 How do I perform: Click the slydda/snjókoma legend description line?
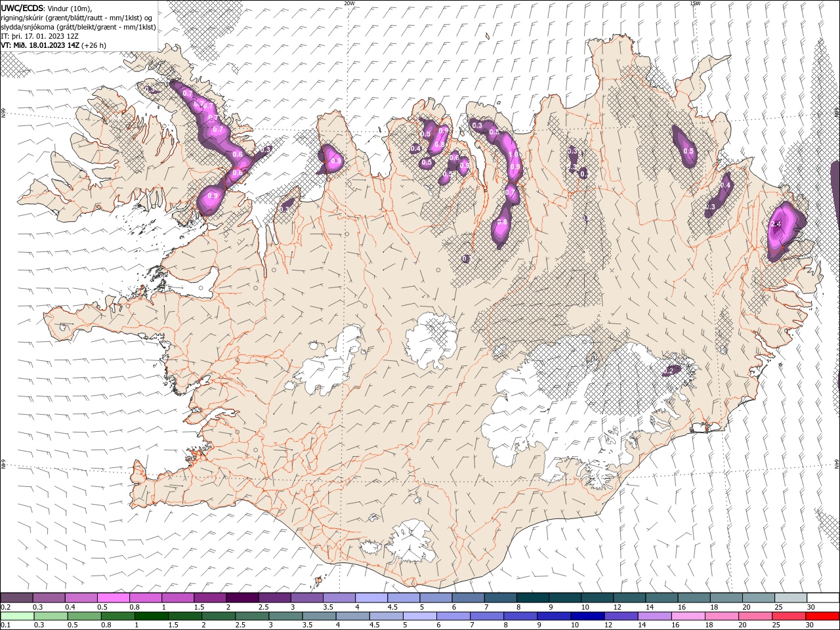[78, 27]
